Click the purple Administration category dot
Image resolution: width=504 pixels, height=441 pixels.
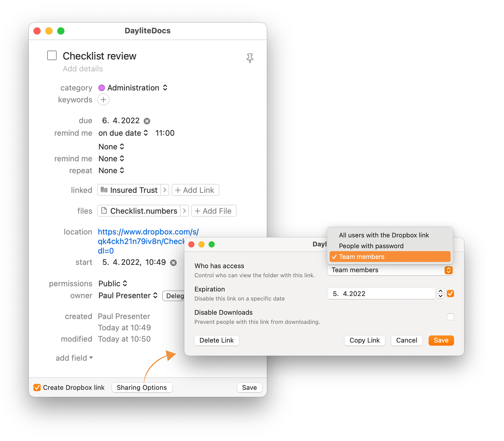click(x=101, y=88)
